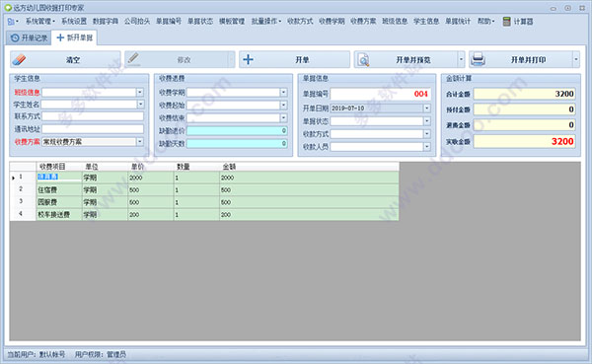Select the 住宿费 row cell
Image resolution: width=592 pixels, height=364 pixels.
(x=59, y=190)
